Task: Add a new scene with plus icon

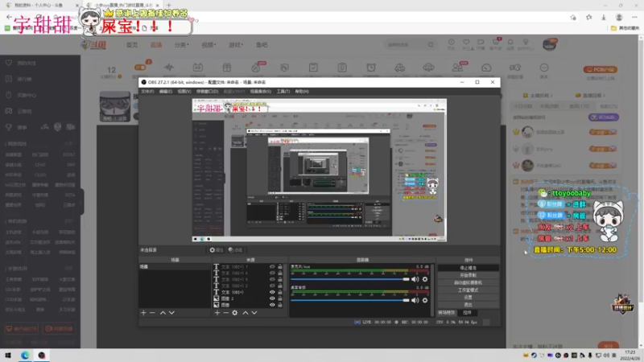Action: 143,313
